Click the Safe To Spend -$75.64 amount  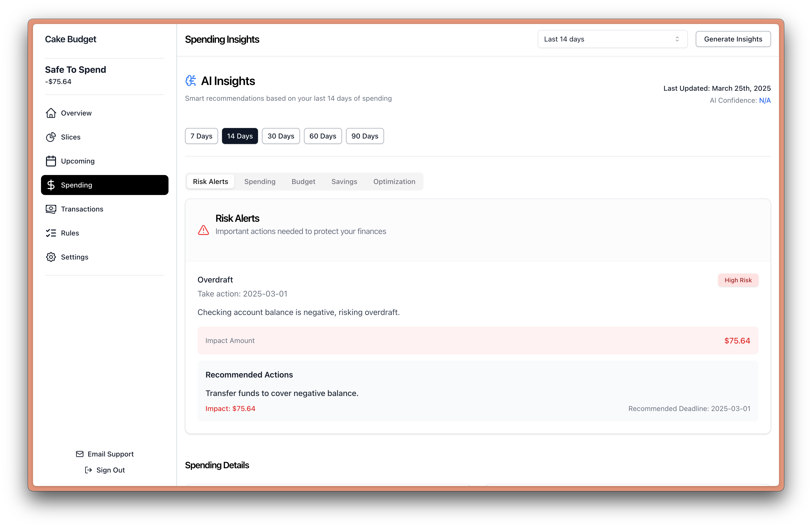pos(58,81)
